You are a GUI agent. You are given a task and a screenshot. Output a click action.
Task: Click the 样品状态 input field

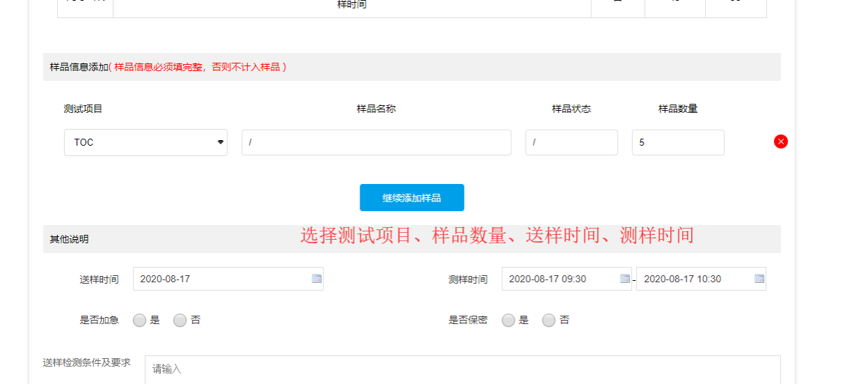[x=571, y=142]
